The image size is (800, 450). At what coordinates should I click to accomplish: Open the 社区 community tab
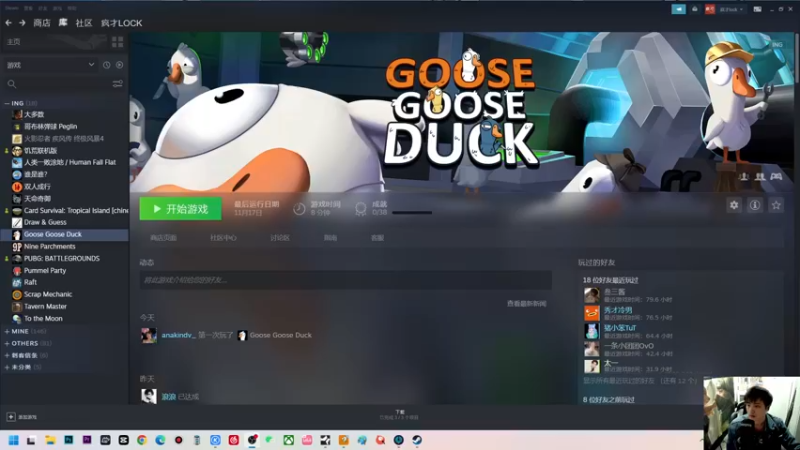pos(84,23)
